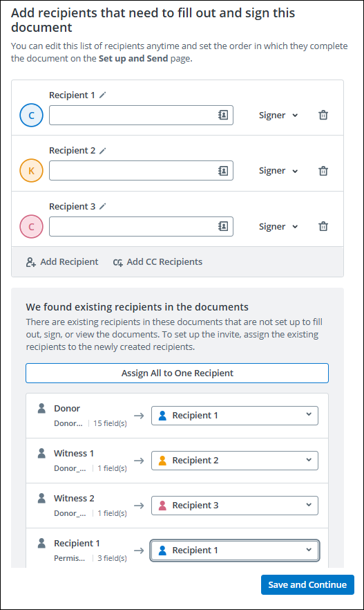Click the 'Recipient 1' label above first input
Viewport: 364px width, 610px height.
pos(72,95)
